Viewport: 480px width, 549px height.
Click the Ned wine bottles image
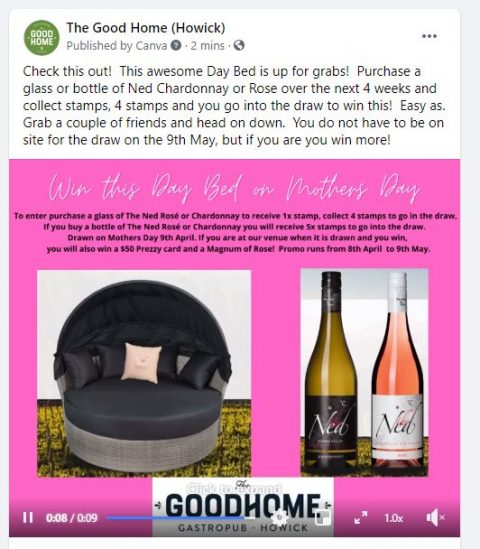364,372
